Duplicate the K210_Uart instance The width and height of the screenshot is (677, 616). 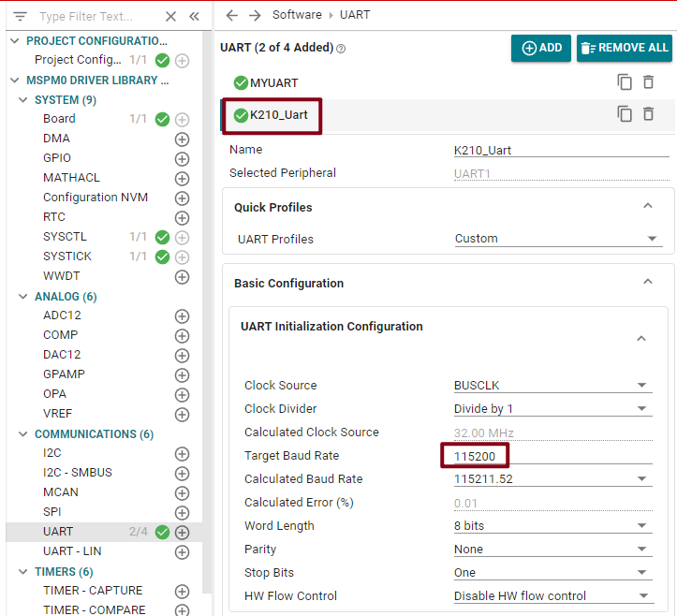(x=625, y=114)
